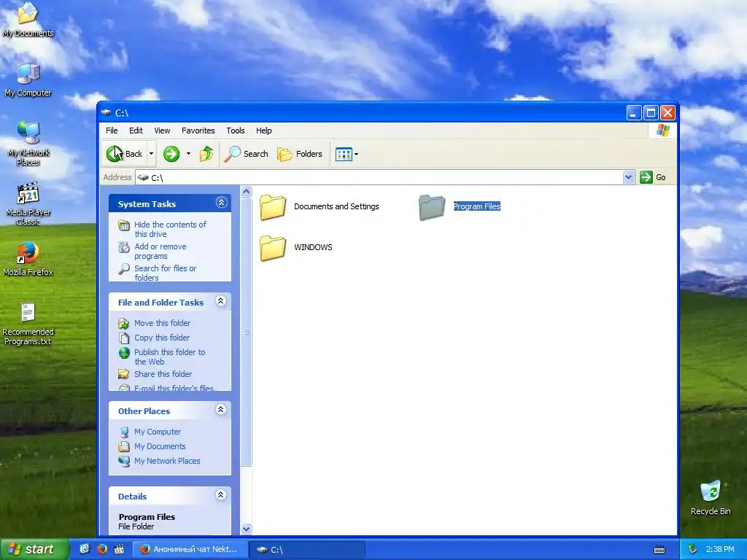Toggle the Folders pane button
Viewport: 747px width, 560px height.
(300, 154)
